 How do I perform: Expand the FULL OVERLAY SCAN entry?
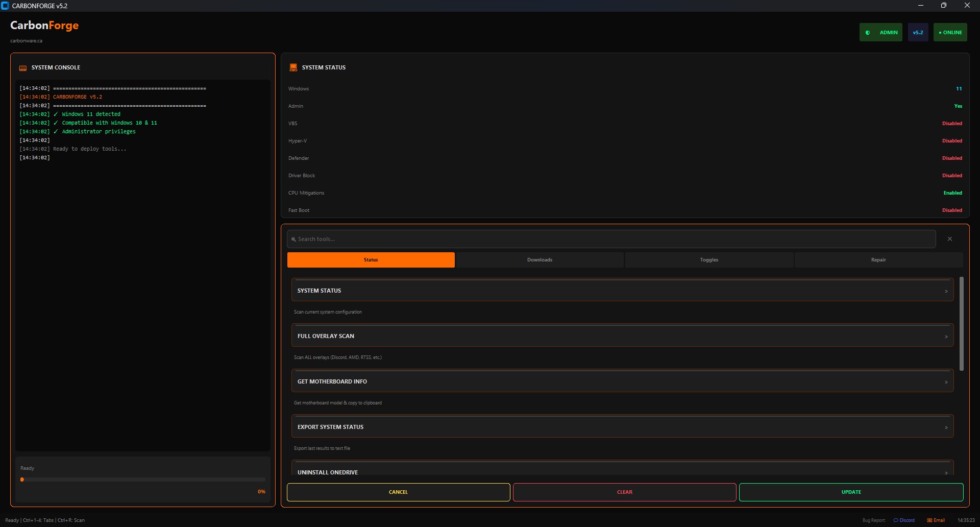pos(622,336)
